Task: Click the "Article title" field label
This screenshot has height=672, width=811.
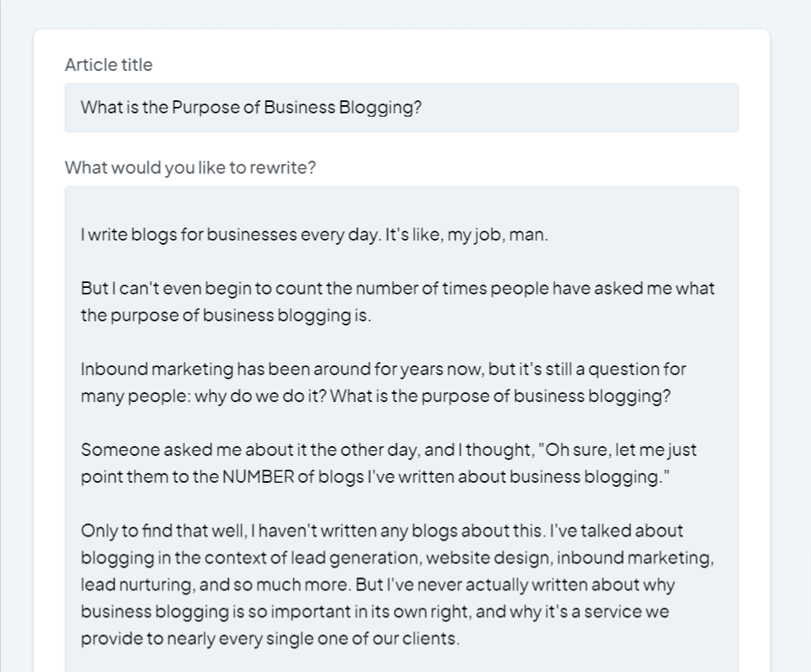Action: point(109,65)
